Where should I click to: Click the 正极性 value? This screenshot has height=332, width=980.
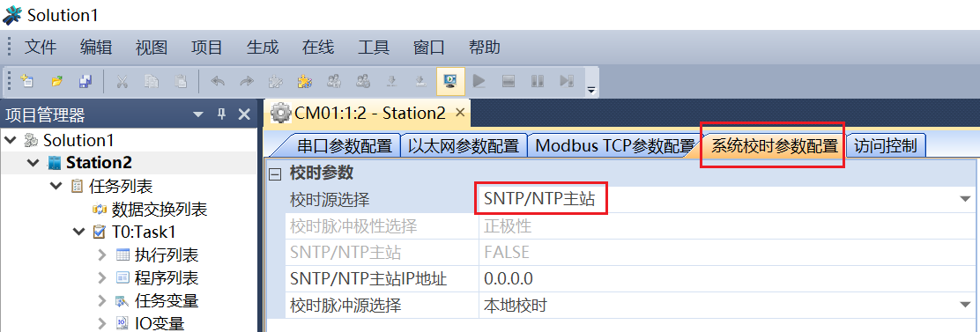pos(508,226)
